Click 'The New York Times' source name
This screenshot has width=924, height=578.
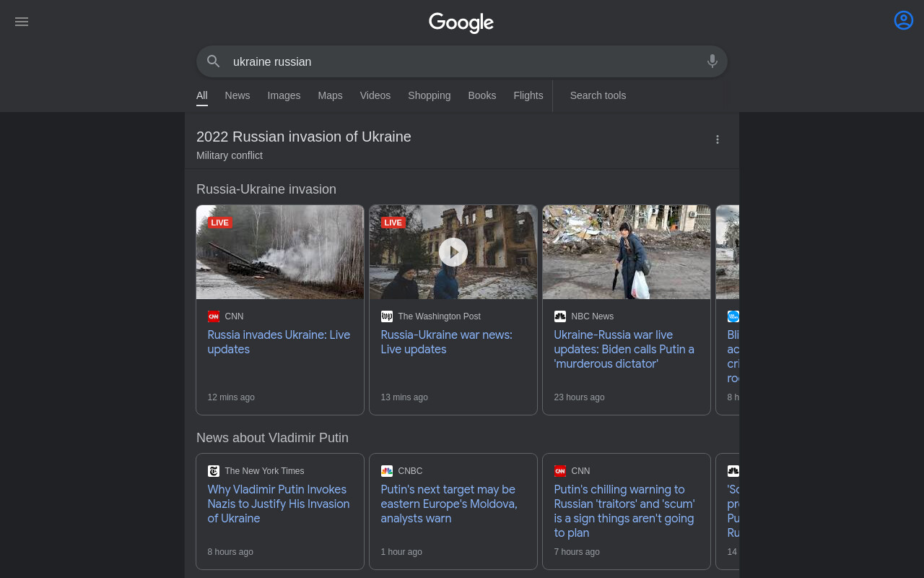click(x=265, y=471)
